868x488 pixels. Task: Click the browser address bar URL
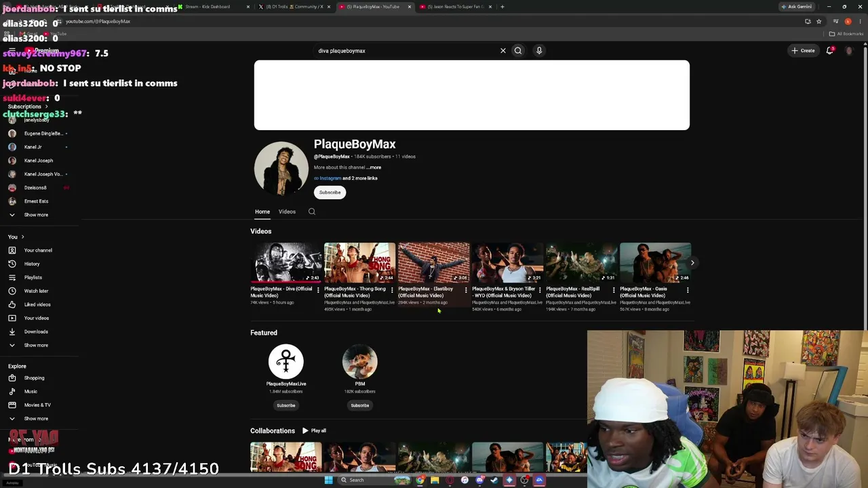98,21
